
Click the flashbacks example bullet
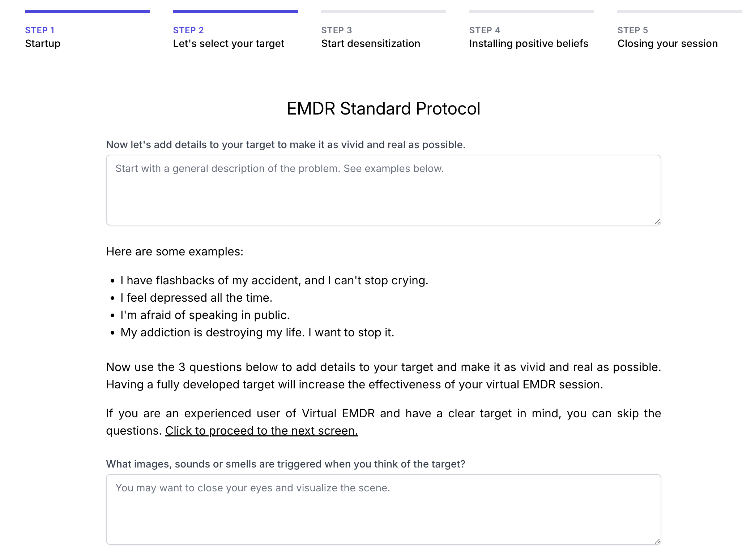pos(274,280)
